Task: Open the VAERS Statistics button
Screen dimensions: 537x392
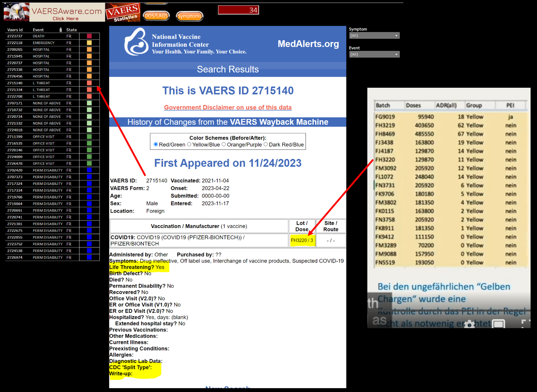Action: click(x=123, y=12)
